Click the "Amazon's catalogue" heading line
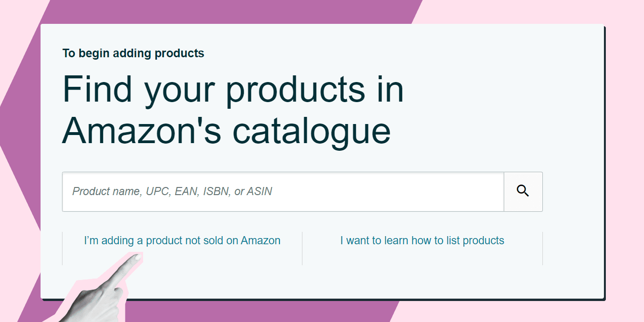 227,129
